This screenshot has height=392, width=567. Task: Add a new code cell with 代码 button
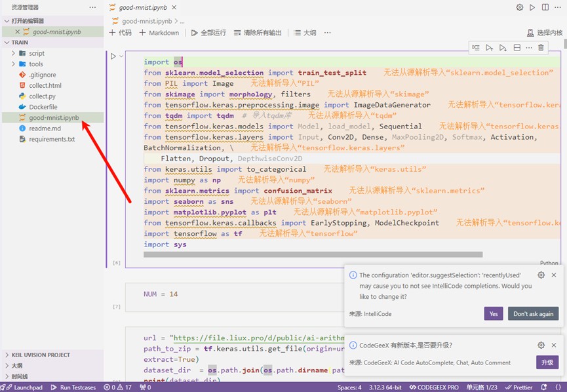(x=121, y=33)
